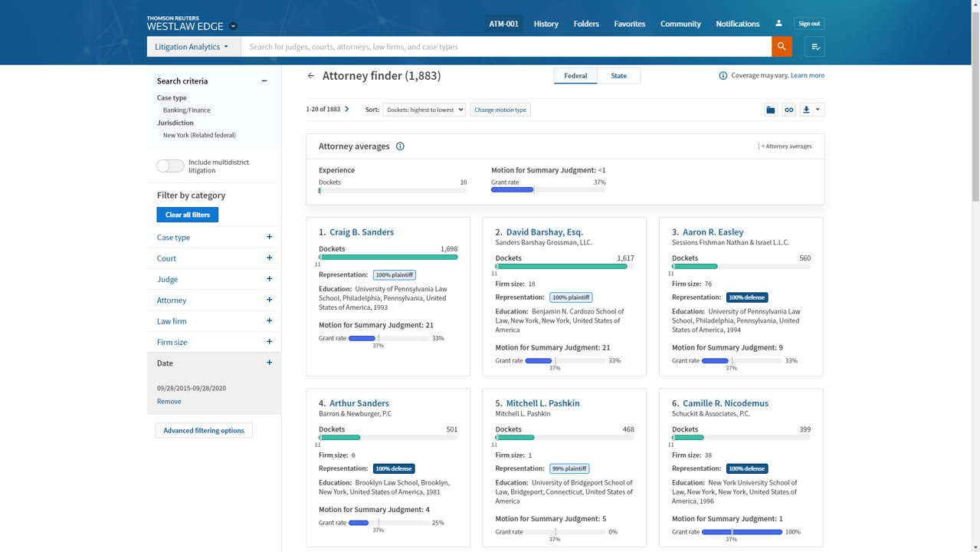Click the 1-20 of 1883 results count
Viewport: 980px width, 552px height.
point(323,110)
